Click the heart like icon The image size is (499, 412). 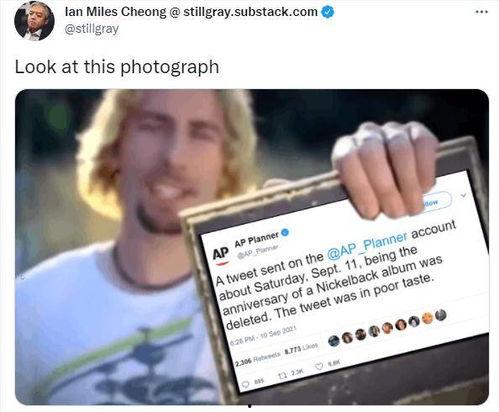pos(319,367)
